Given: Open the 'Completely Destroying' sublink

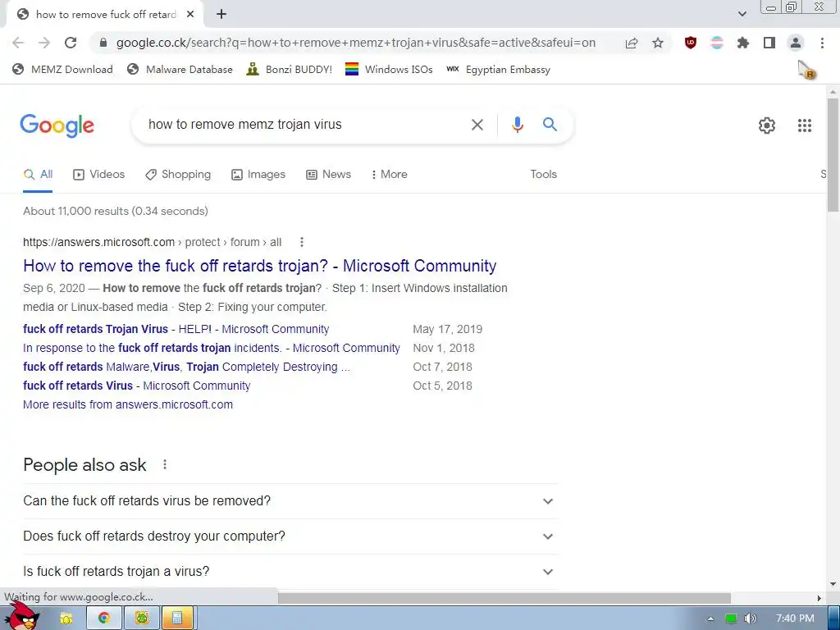Looking at the screenshot, I should click(x=186, y=367).
